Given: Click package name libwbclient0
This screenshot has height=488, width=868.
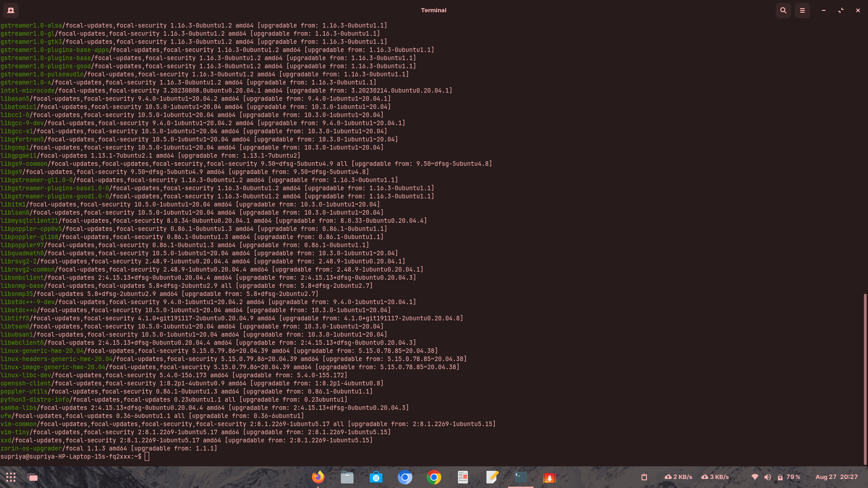Looking at the screenshot, I should click(x=22, y=343).
